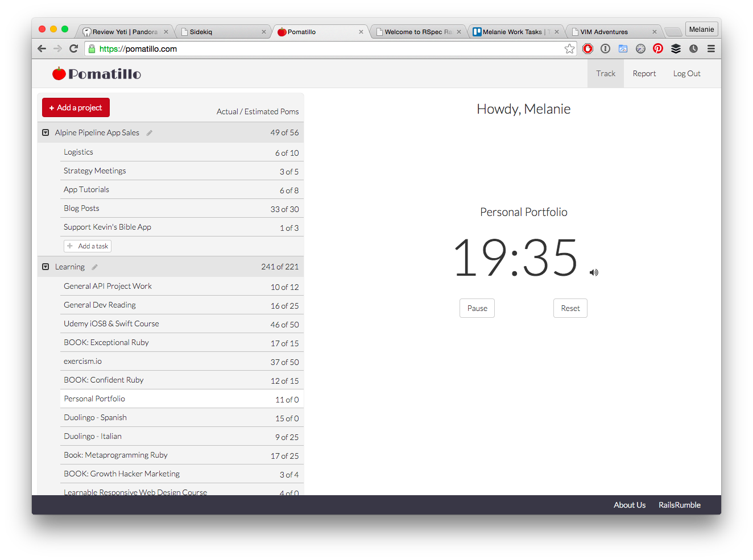The width and height of the screenshot is (753, 560).
Task: Edit Learning project pencil icon
Action: 95,267
